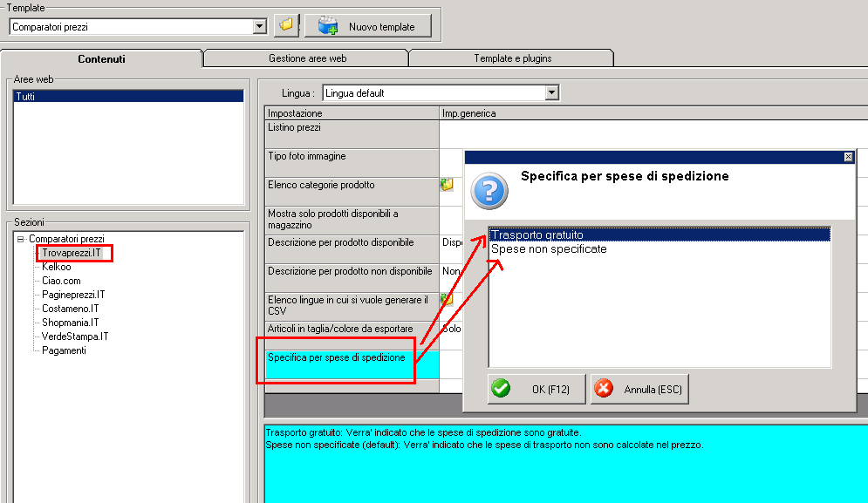Switch to the Contenuti tab

pyautogui.click(x=101, y=58)
